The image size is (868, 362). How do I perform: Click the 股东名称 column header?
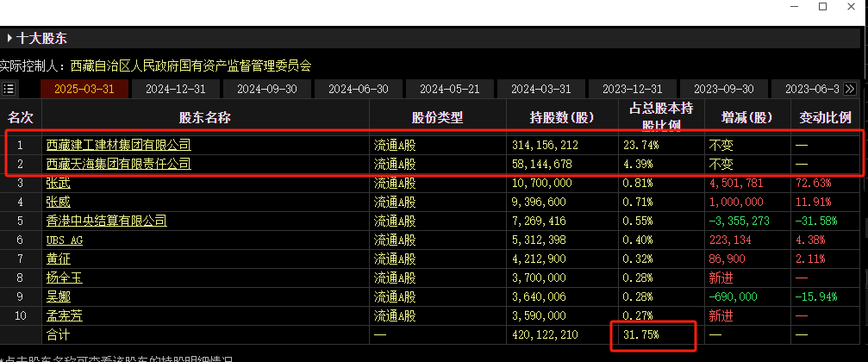(x=205, y=117)
